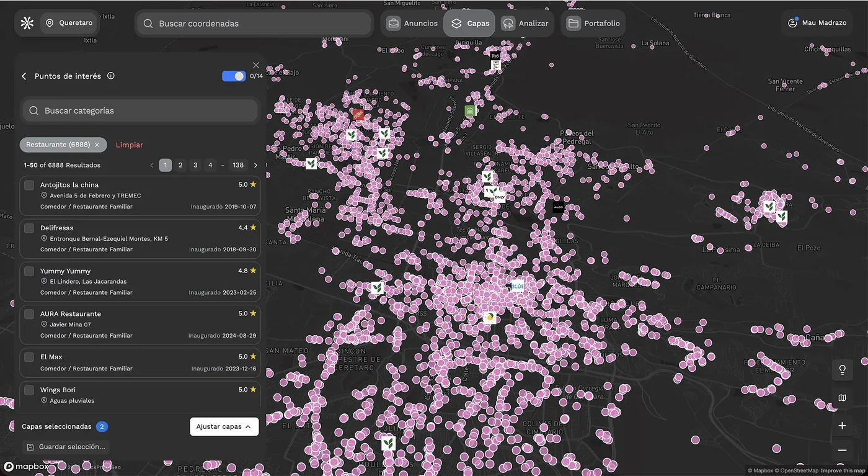Remove the Restaurante (6888) filter chip
This screenshot has width=868, height=476.
97,145
